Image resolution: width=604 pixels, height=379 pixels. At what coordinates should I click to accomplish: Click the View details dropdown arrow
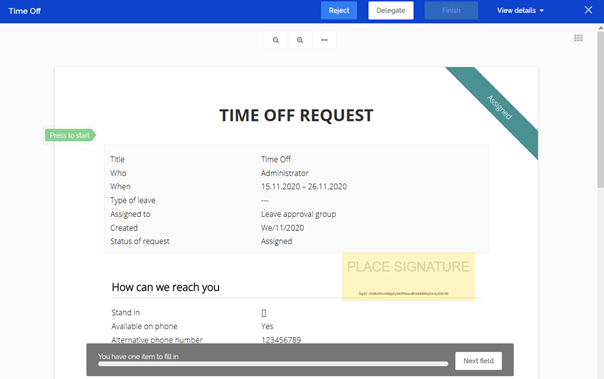542,11
